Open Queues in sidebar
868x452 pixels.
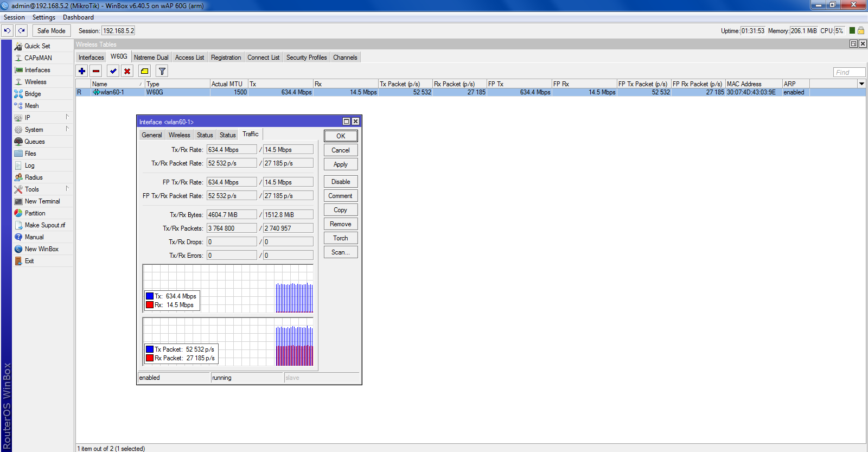pyautogui.click(x=35, y=142)
